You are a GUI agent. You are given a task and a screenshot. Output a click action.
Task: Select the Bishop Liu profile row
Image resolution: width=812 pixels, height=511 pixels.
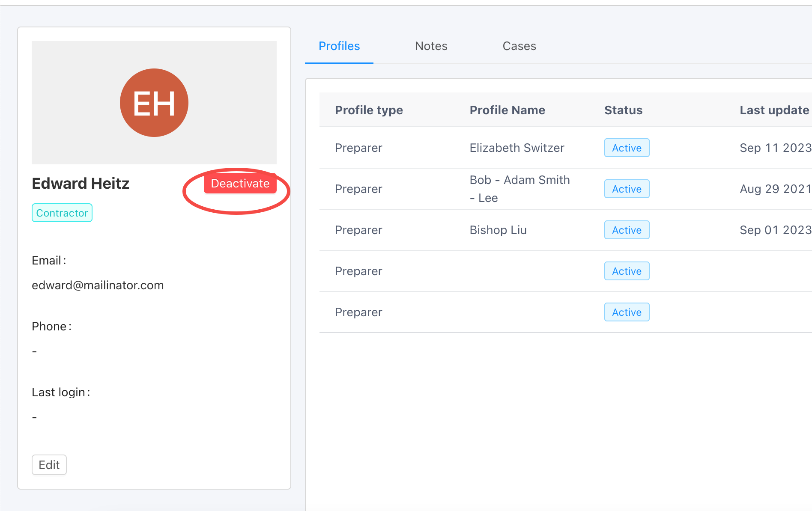click(498, 230)
